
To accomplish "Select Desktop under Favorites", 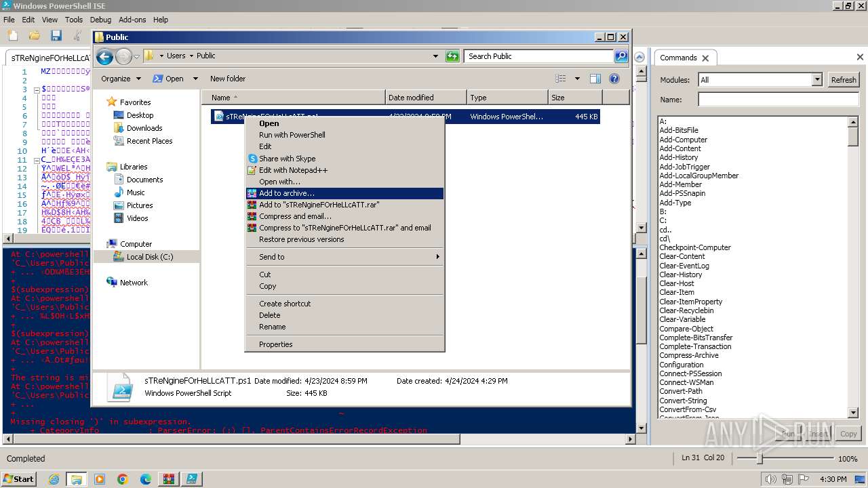I will coord(140,115).
